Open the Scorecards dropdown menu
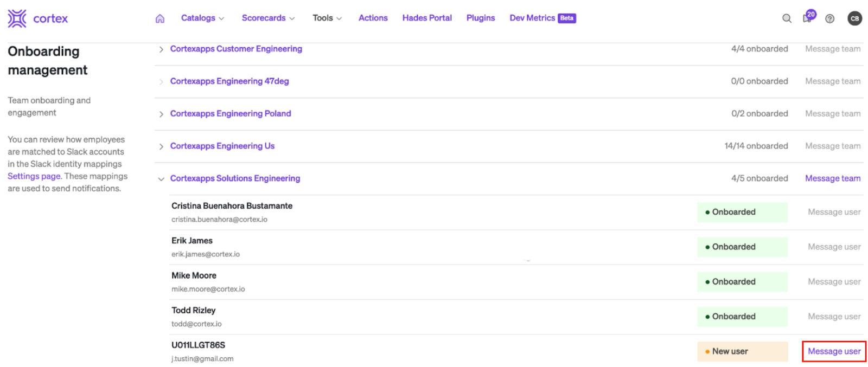The width and height of the screenshot is (868, 367). point(268,18)
